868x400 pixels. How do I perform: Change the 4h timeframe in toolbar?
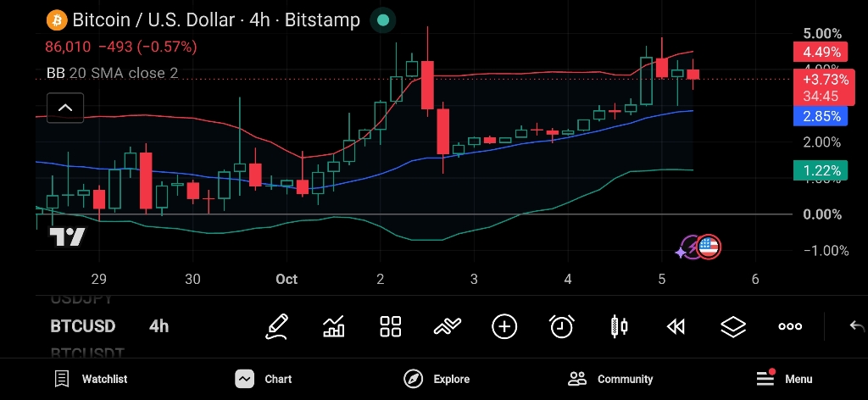click(x=159, y=326)
